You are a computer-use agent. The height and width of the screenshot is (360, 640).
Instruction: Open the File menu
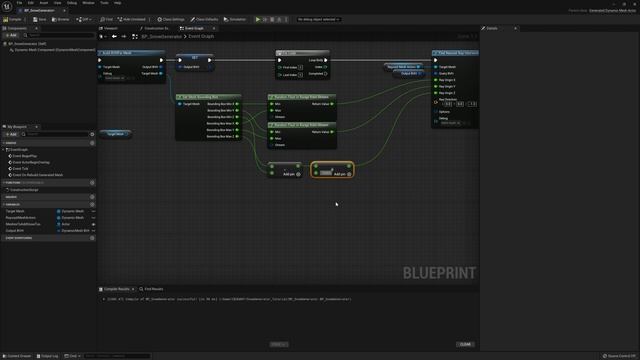pos(19,3)
